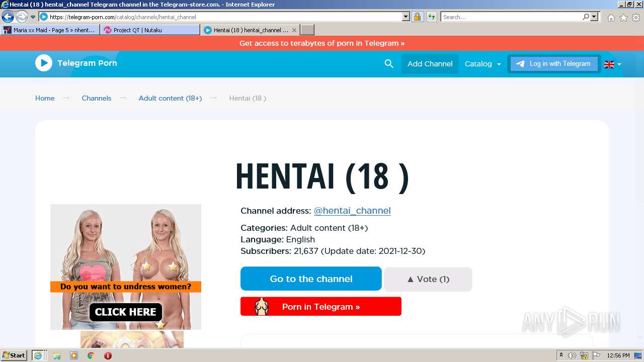
Task: Follow the Home breadcrumb link
Action: point(45,98)
